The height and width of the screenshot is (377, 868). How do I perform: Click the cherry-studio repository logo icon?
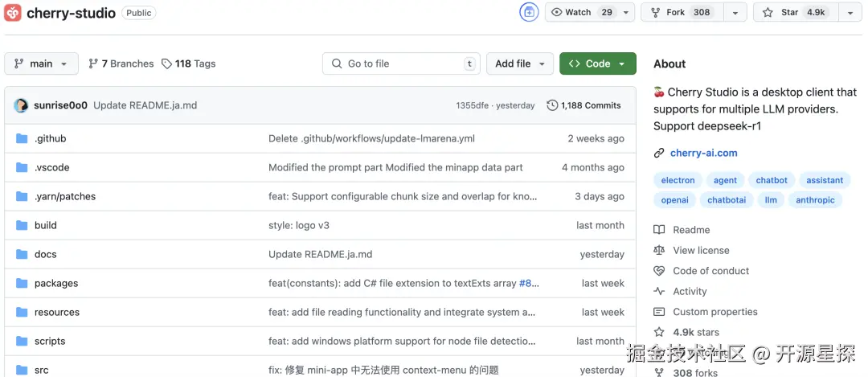click(x=12, y=12)
